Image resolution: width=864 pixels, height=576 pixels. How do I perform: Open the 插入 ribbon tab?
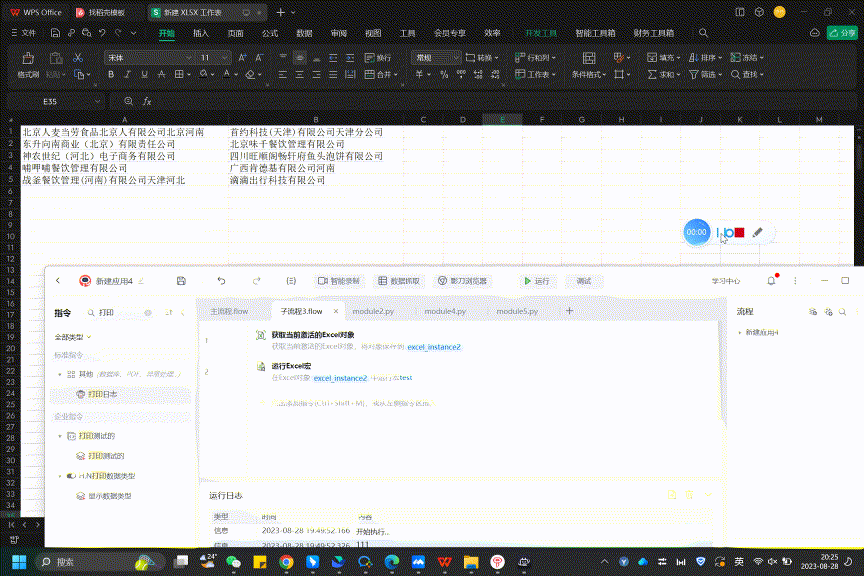point(201,33)
